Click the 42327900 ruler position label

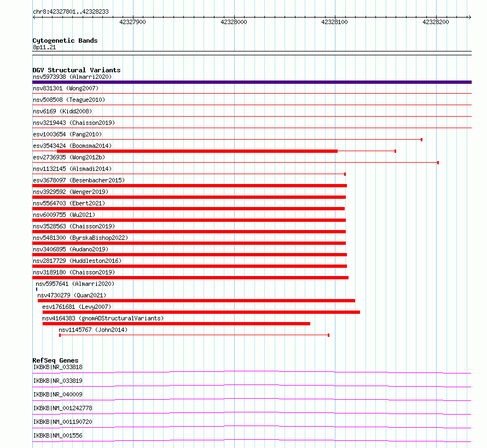pos(132,22)
